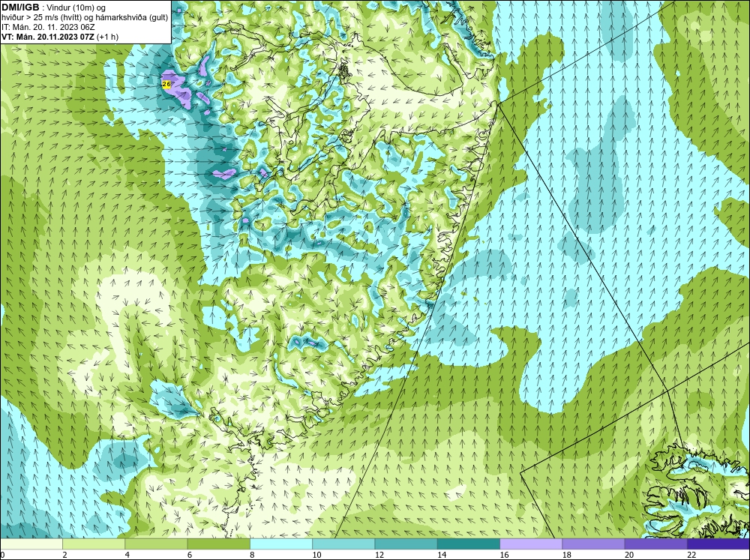Select the 4-6 m/s green legend swatch
The width and height of the screenshot is (750, 560).
pyautogui.click(x=157, y=544)
